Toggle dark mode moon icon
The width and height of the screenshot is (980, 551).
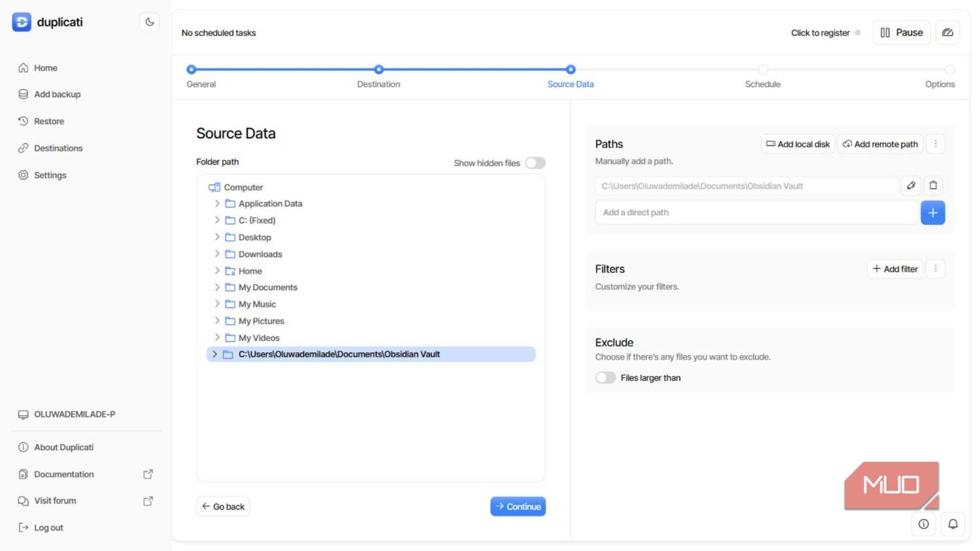150,22
